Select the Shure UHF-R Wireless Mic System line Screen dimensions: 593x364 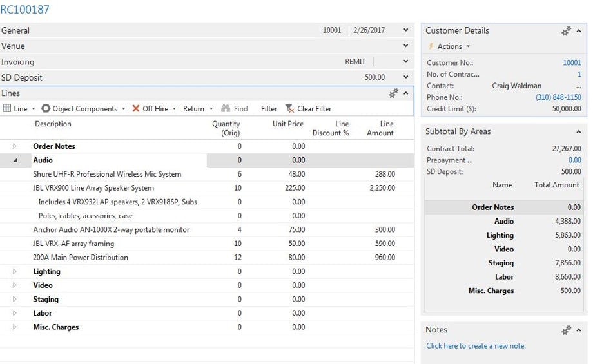(x=107, y=174)
